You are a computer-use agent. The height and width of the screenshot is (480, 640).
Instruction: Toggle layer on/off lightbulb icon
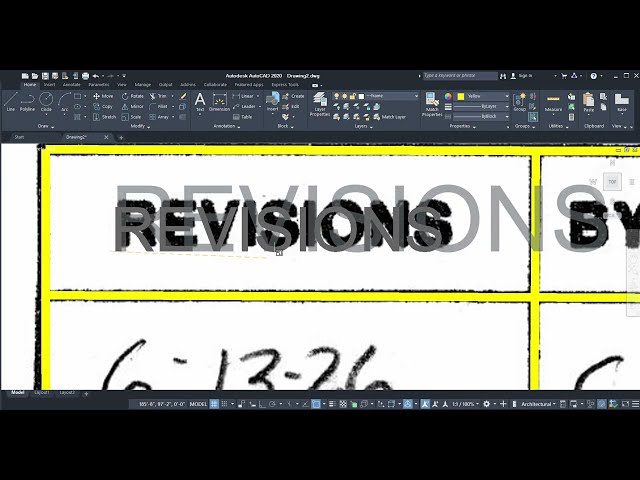point(336,96)
